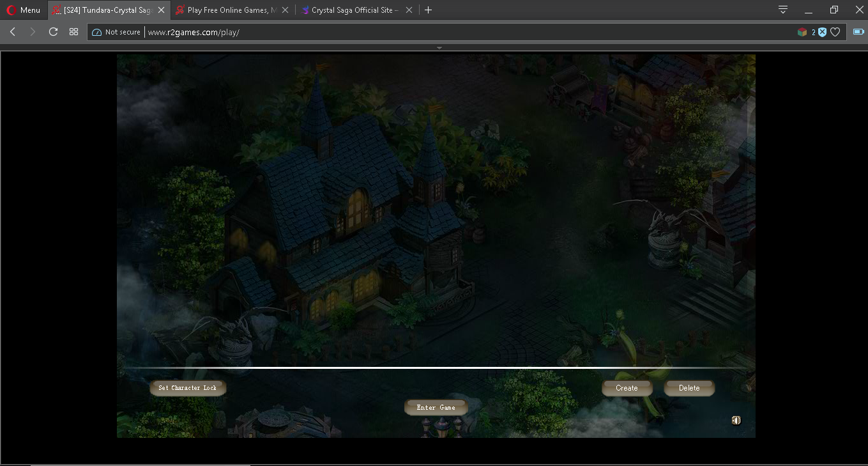This screenshot has height=466, width=868.
Task: Toggle the battery saver icon
Action: click(858, 32)
